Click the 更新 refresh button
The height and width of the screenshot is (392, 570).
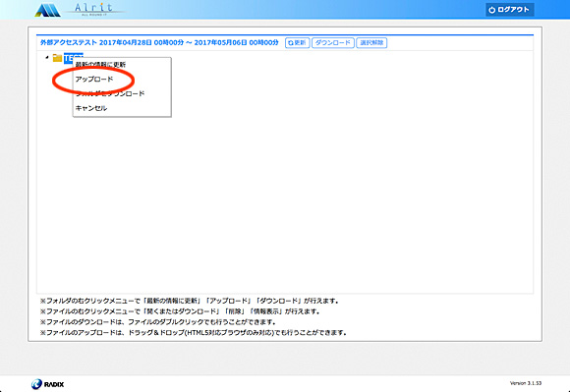298,43
